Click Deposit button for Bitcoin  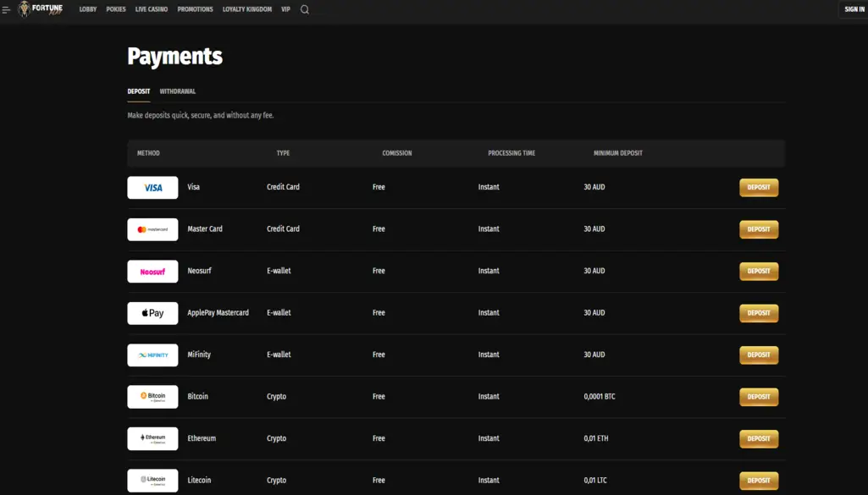[x=758, y=396]
